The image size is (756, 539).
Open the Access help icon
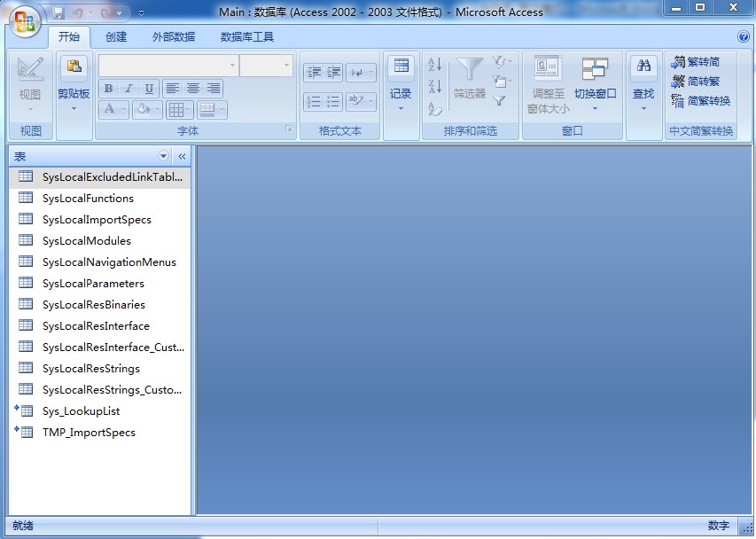point(743,36)
